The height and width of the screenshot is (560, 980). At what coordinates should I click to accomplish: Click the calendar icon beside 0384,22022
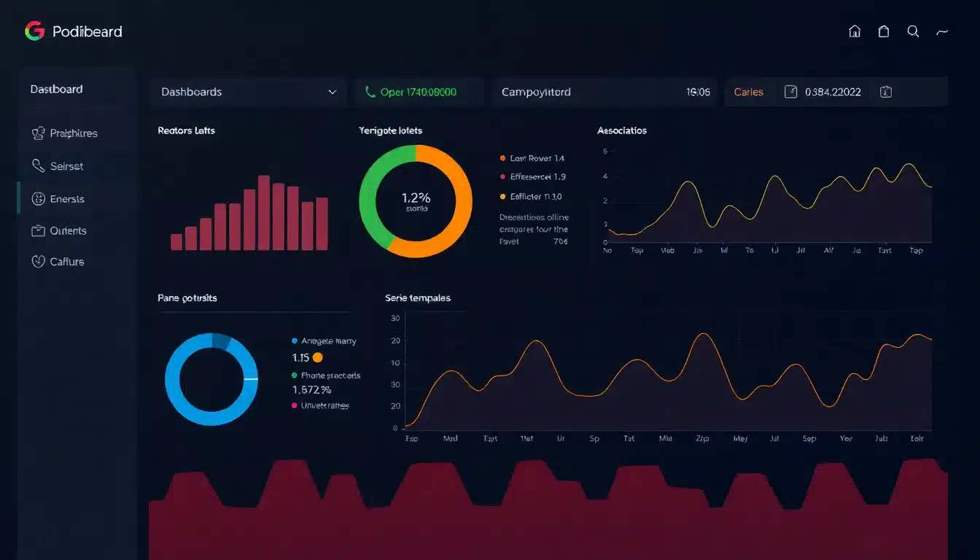[791, 92]
